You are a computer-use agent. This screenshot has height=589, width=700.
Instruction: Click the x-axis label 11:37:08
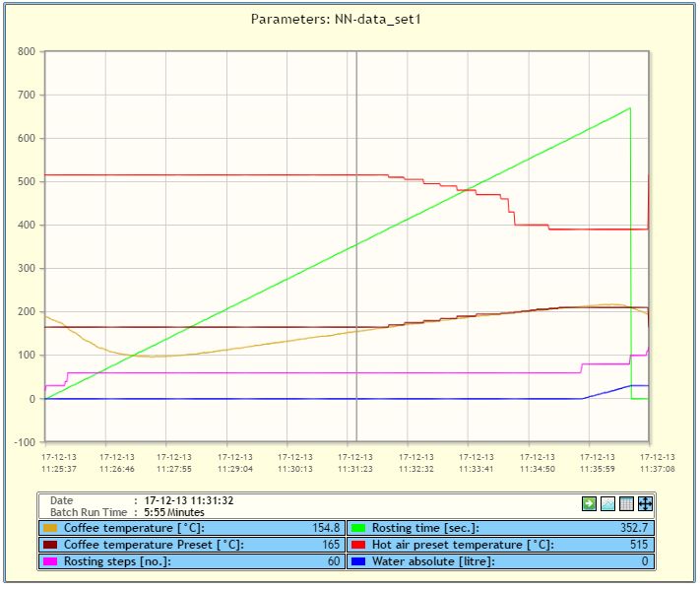click(657, 469)
